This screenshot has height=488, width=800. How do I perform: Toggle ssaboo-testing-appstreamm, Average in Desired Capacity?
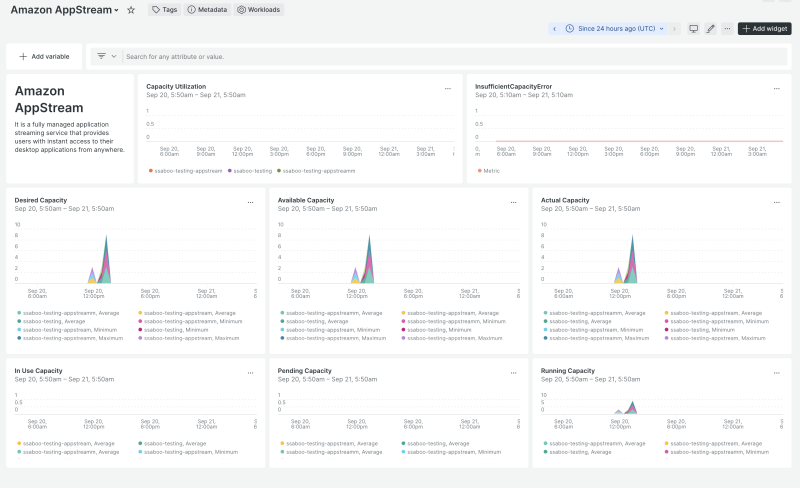(x=68, y=313)
